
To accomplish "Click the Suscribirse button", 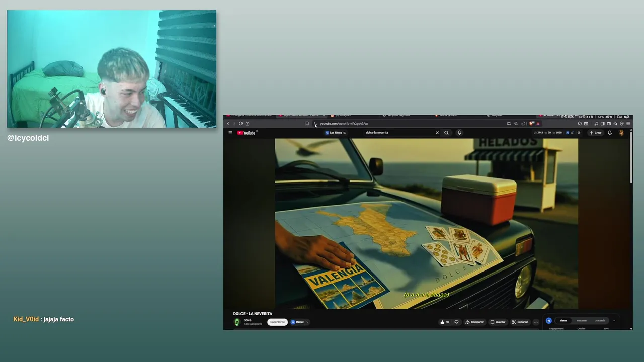I will point(277,322).
